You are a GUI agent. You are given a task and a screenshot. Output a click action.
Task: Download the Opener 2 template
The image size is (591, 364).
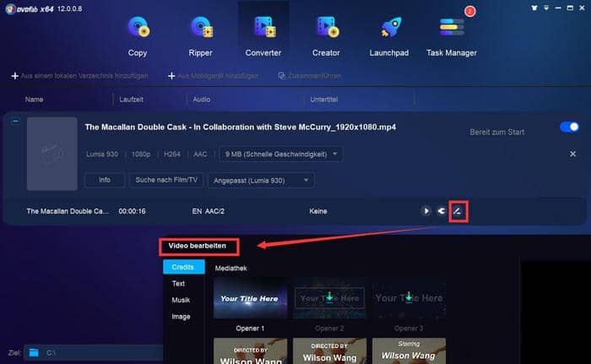pyautogui.click(x=329, y=297)
